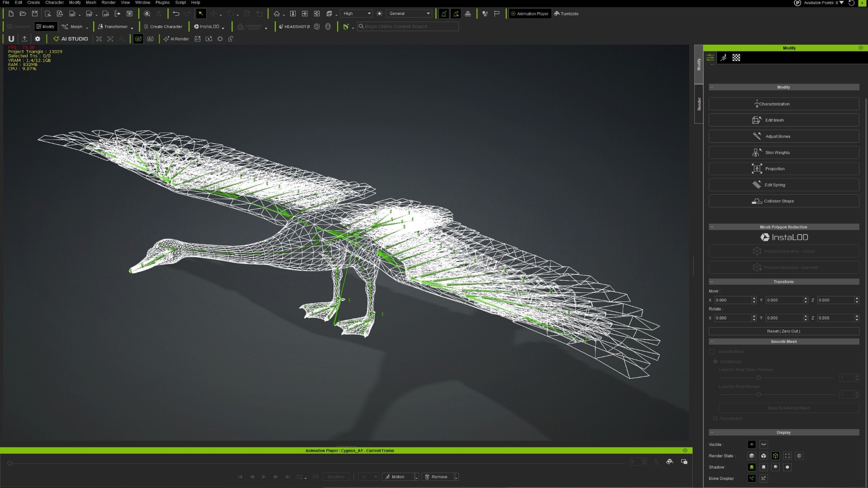
Task: Open the 'General' atmosphere dropdown
Action: point(410,14)
